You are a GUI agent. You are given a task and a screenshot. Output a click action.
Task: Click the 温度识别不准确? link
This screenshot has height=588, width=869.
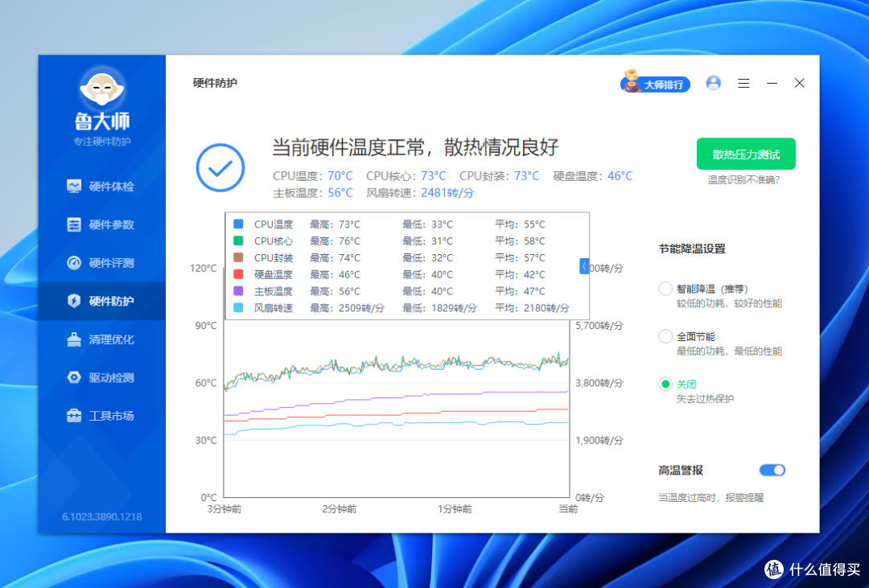point(743,180)
